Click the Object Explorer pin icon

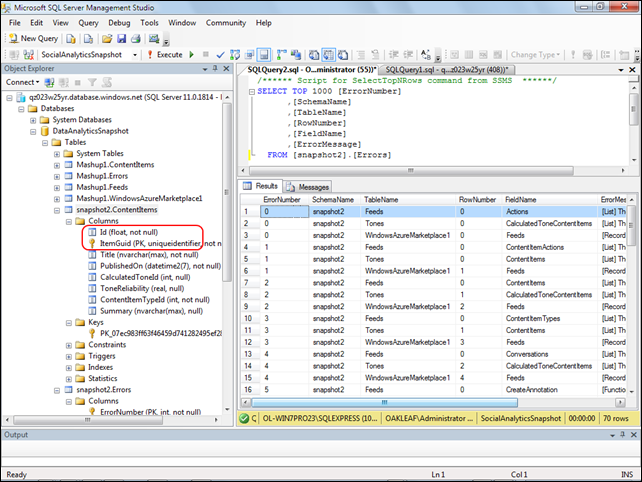click(216, 68)
